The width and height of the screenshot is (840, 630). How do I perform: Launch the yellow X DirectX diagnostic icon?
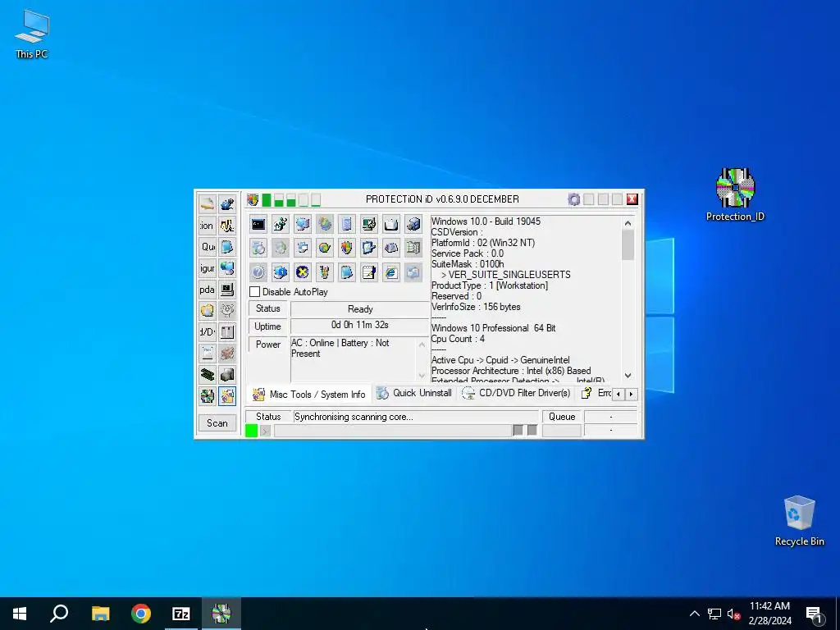coord(303,272)
